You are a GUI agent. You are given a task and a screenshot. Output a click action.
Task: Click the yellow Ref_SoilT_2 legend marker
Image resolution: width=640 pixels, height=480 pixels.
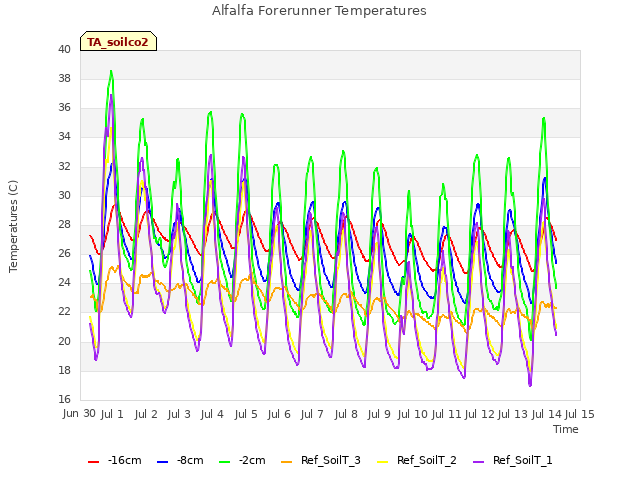point(382,462)
